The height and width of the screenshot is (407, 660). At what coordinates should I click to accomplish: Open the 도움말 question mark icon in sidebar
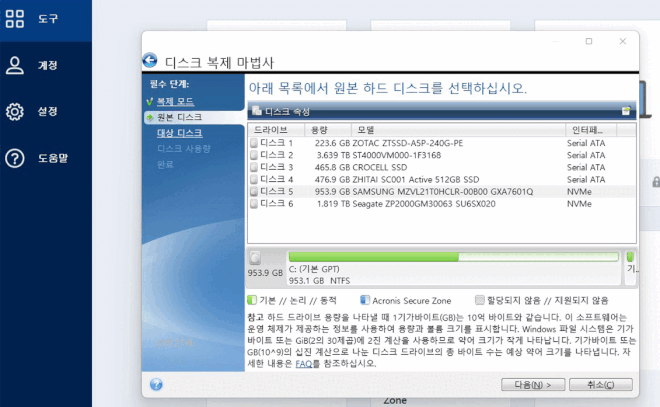pos(15,158)
